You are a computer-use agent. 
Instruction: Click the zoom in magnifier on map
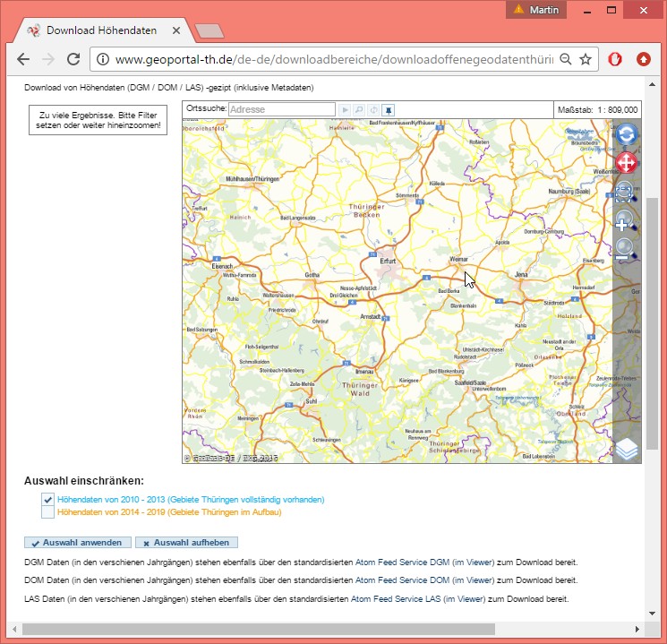point(626,220)
